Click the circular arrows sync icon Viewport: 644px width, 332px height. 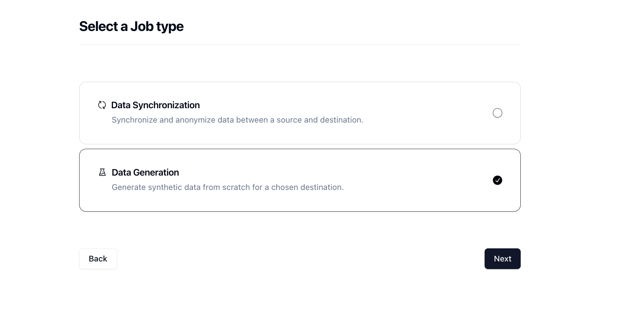102,105
